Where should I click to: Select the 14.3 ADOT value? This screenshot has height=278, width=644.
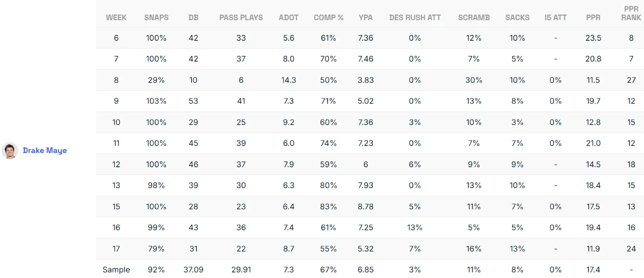click(x=289, y=80)
